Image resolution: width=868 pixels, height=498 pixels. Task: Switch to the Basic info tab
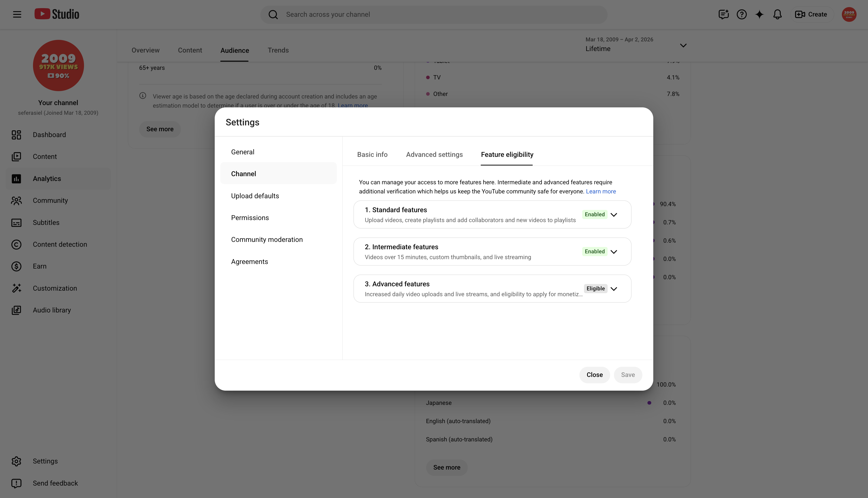(x=372, y=155)
